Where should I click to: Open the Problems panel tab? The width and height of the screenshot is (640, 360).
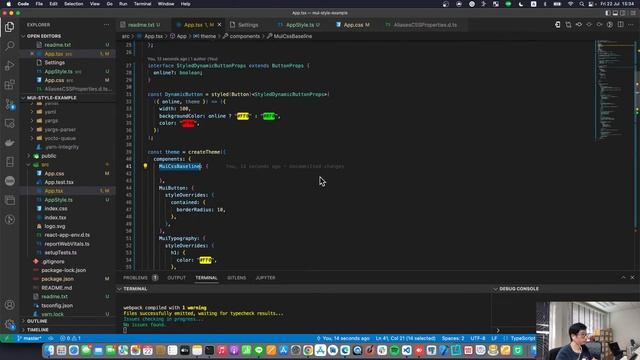140,278
